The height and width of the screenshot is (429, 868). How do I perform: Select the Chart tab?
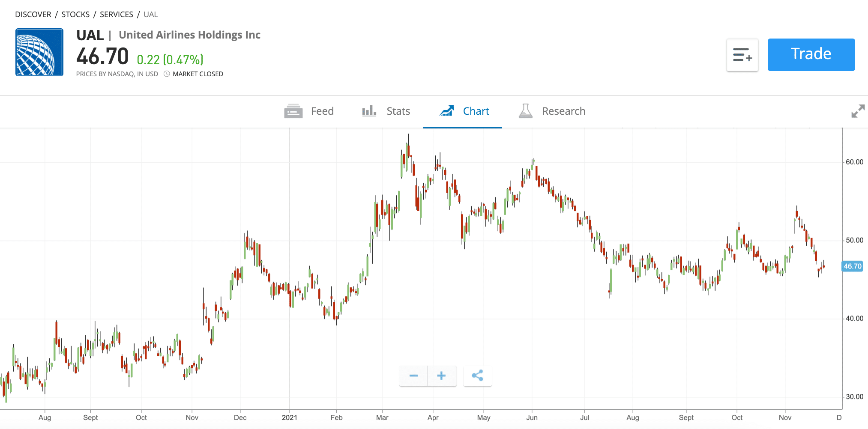tap(463, 111)
